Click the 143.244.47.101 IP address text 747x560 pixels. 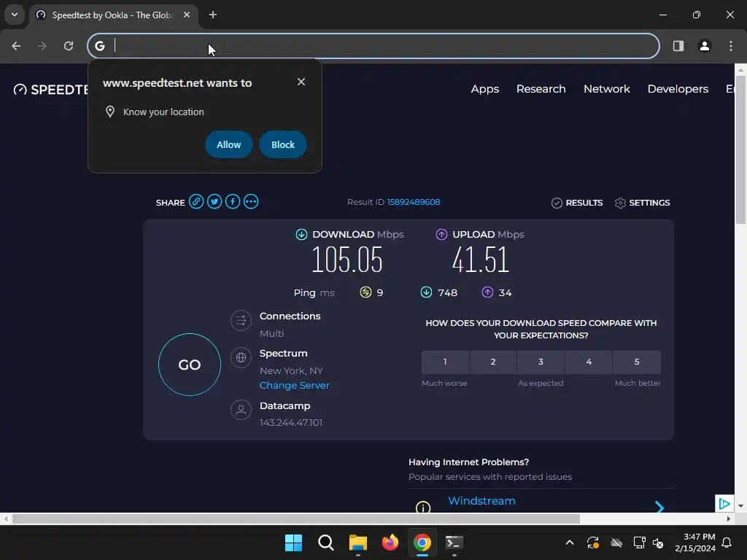point(291,422)
